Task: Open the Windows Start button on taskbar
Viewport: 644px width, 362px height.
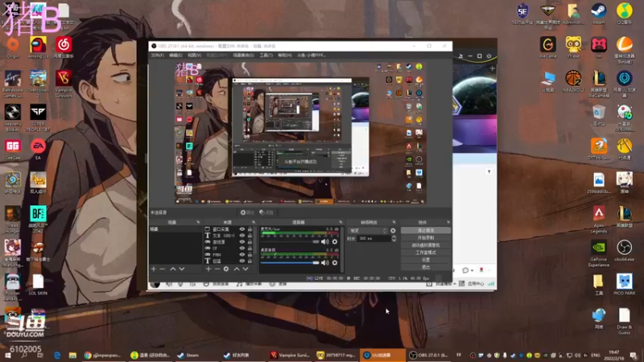Action: pos(8,356)
